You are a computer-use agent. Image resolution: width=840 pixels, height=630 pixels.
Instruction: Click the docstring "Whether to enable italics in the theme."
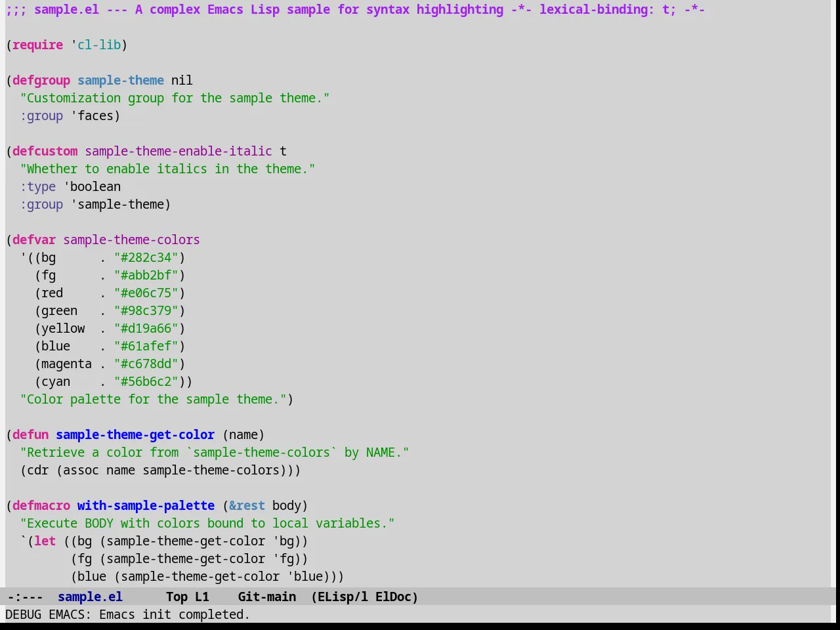coord(167,169)
